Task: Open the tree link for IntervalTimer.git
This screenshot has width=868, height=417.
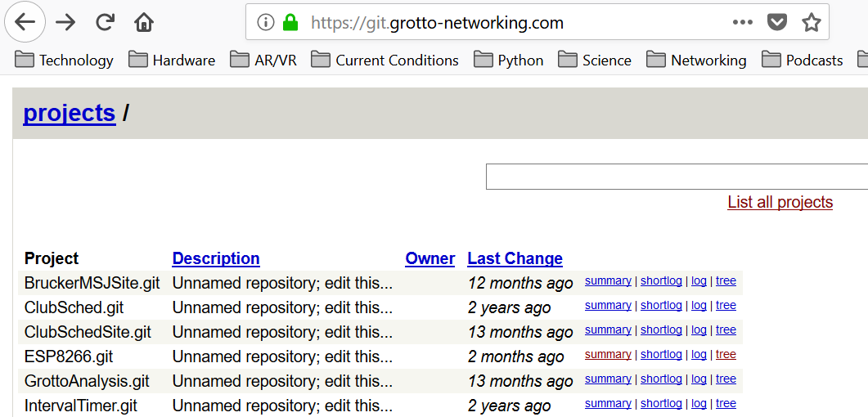Action: (726, 404)
